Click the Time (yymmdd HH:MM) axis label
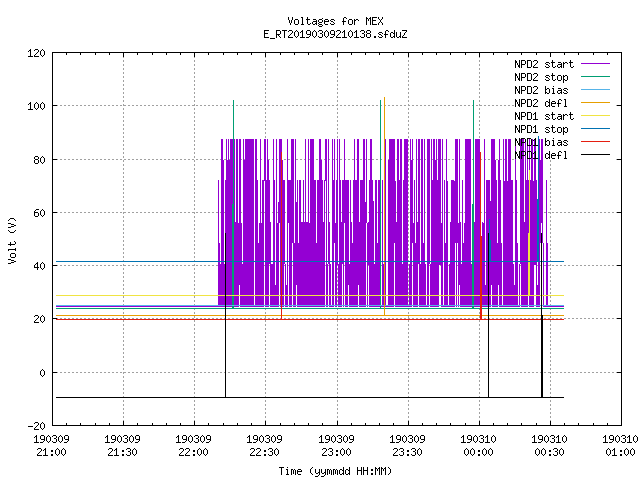640x480 pixels. (335, 471)
